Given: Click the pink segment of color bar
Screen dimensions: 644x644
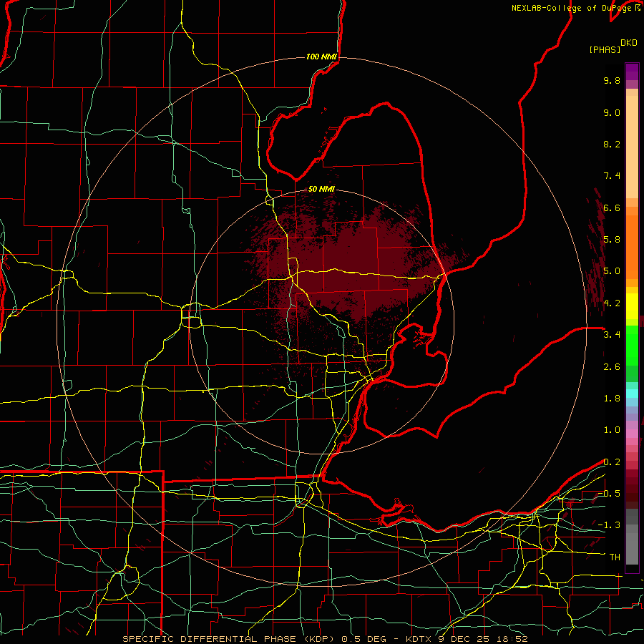Looking at the screenshot, I should tap(632, 434).
